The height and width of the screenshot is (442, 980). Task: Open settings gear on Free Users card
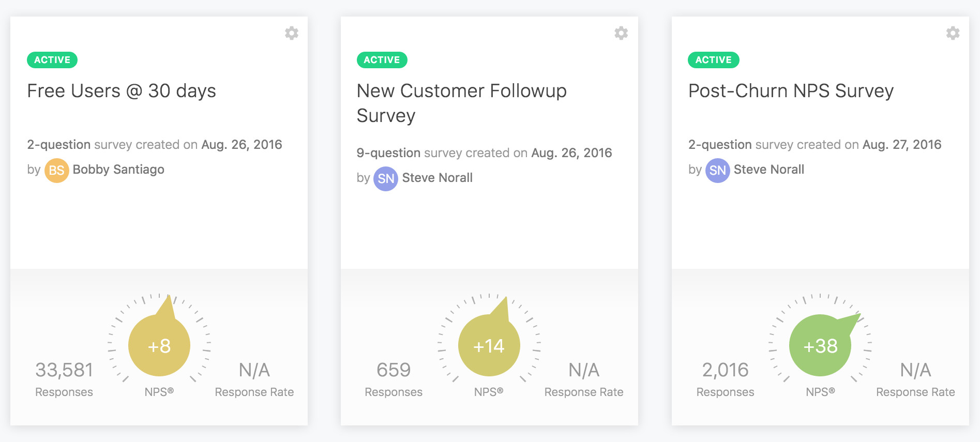pos(292,33)
